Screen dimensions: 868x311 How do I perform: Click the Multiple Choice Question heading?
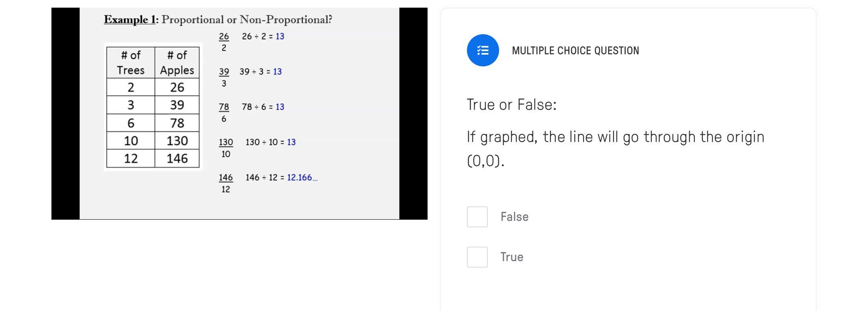point(575,51)
